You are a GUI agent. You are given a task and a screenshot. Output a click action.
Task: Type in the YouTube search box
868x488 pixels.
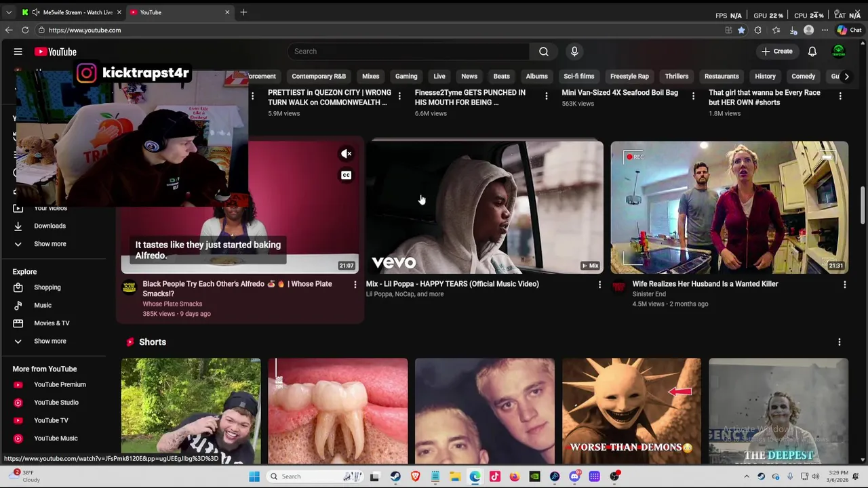tap(409, 52)
